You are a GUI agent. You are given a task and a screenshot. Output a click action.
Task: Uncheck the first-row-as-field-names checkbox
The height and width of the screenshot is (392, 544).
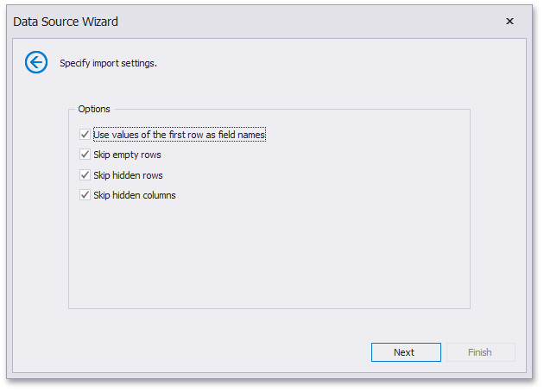(85, 135)
